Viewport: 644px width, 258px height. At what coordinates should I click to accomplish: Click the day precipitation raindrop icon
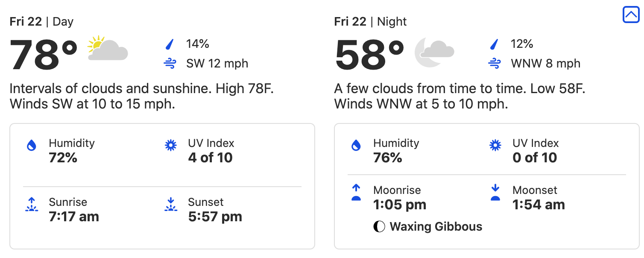point(170,44)
